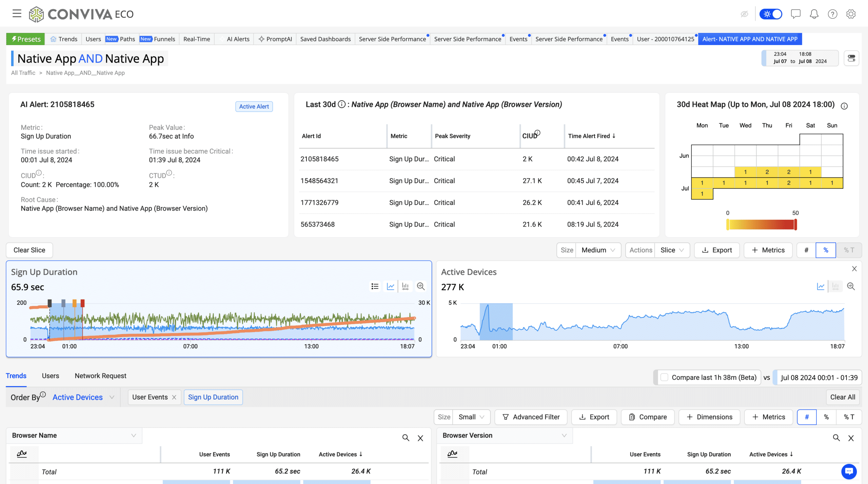
Task: Click the + Dimensions button
Action: (709, 417)
